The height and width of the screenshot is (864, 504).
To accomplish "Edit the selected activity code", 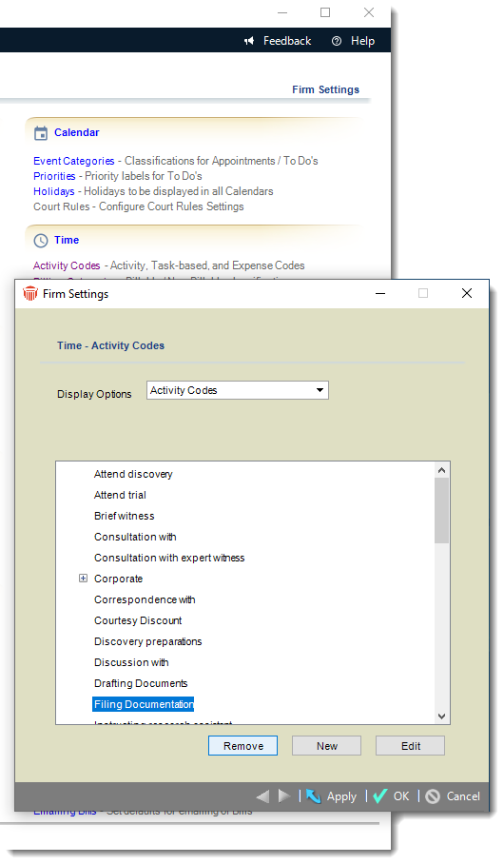I will point(411,745).
